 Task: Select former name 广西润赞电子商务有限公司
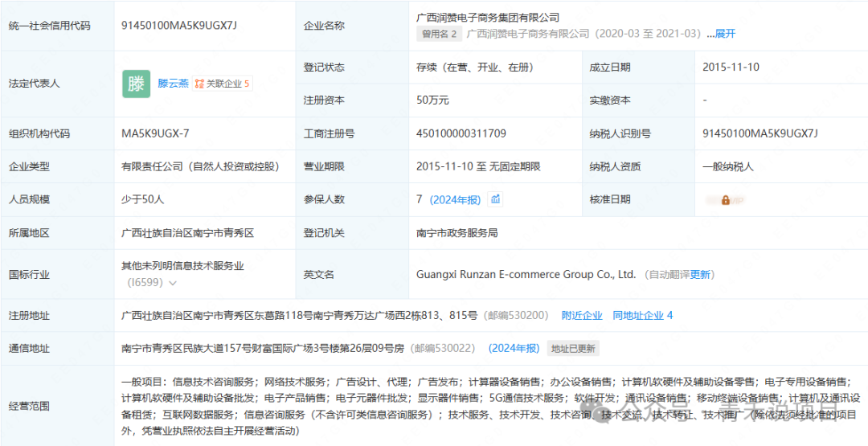point(528,34)
